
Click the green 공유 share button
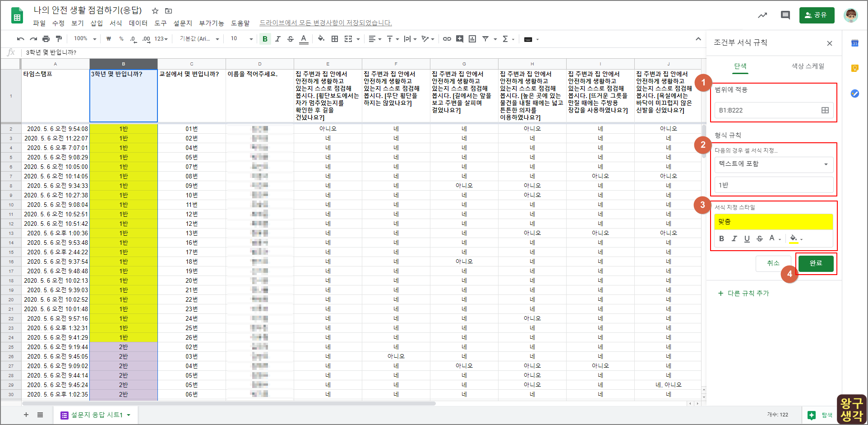pyautogui.click(x=817, y=15)
